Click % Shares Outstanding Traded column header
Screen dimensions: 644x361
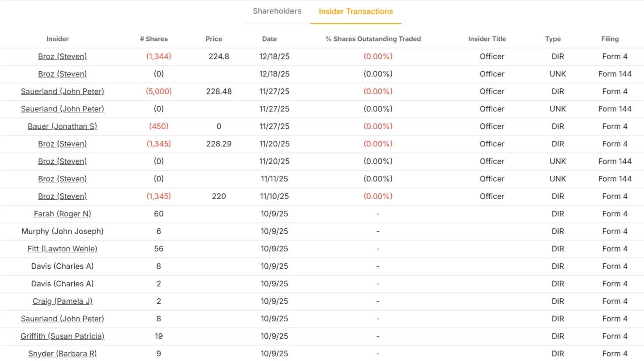373,39
